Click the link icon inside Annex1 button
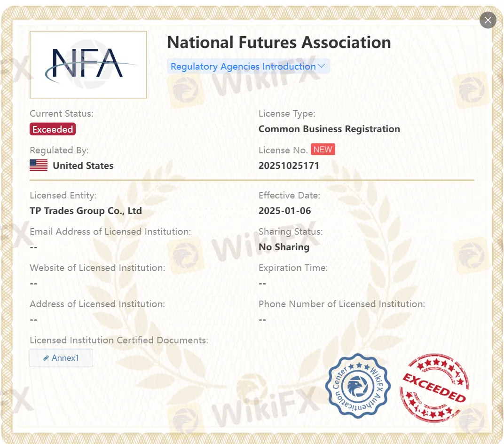Image resolution: width=504 pixels, height=444 pixels. tap(46, 358)
